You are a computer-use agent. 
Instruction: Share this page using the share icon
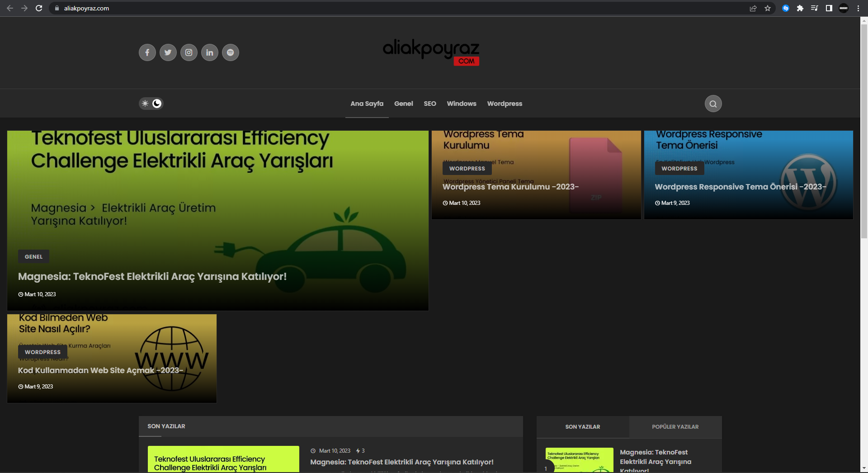click(753, 8)
